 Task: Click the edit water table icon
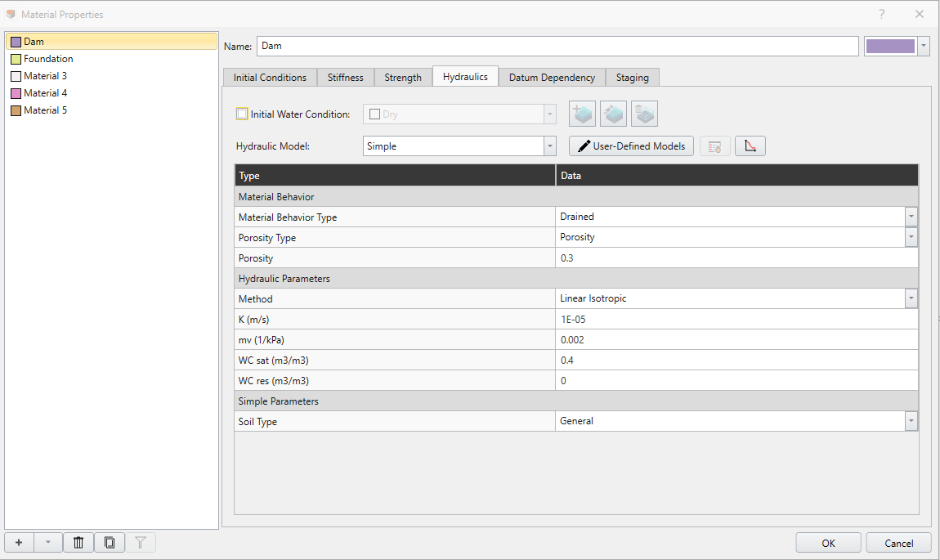tap(613, 114)
